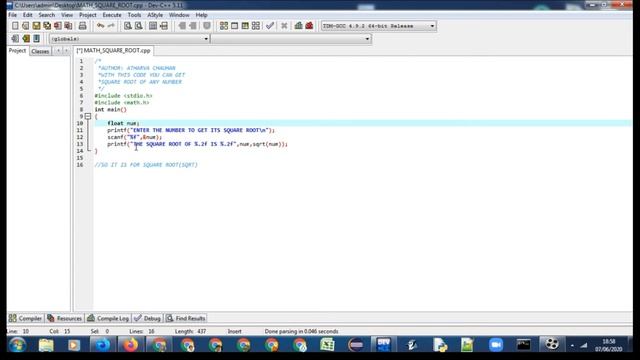Open Find using magnifier toolbar icon
The image size is (640, 360).
click(x=128, y=26)
